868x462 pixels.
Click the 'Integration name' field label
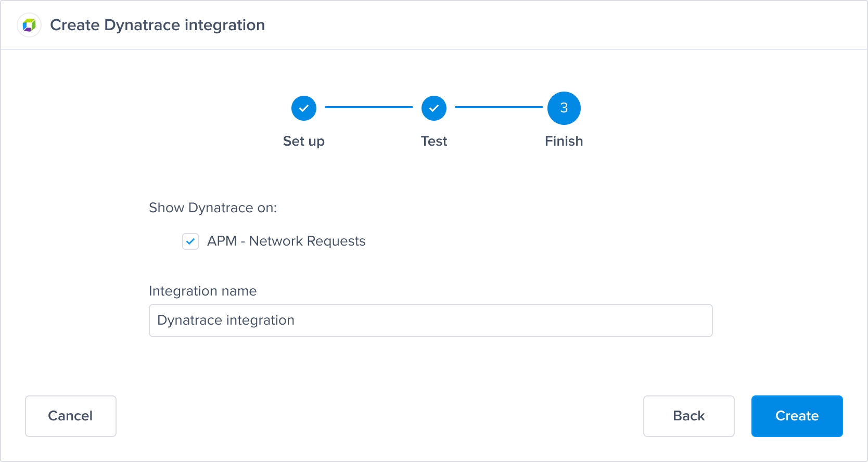(202, 291)
